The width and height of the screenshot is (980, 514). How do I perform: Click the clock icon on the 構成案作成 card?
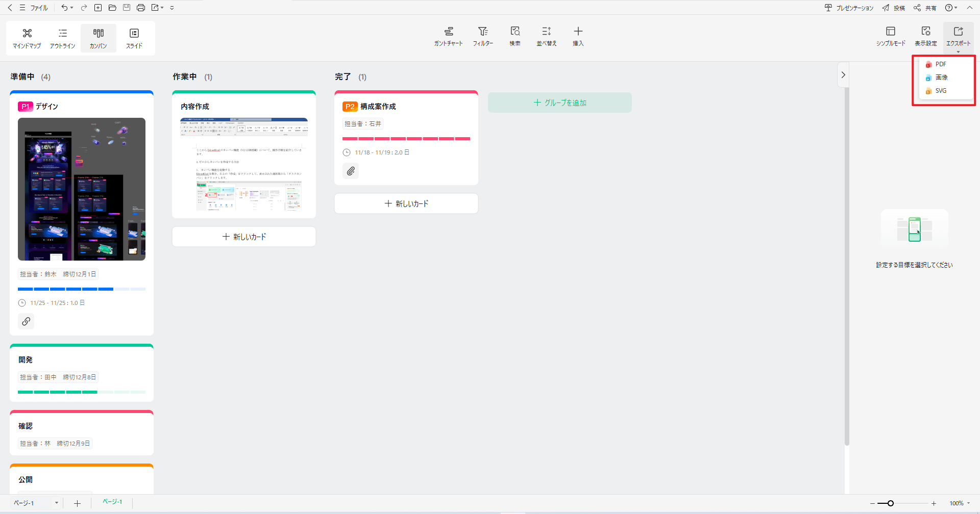(347, 152)
